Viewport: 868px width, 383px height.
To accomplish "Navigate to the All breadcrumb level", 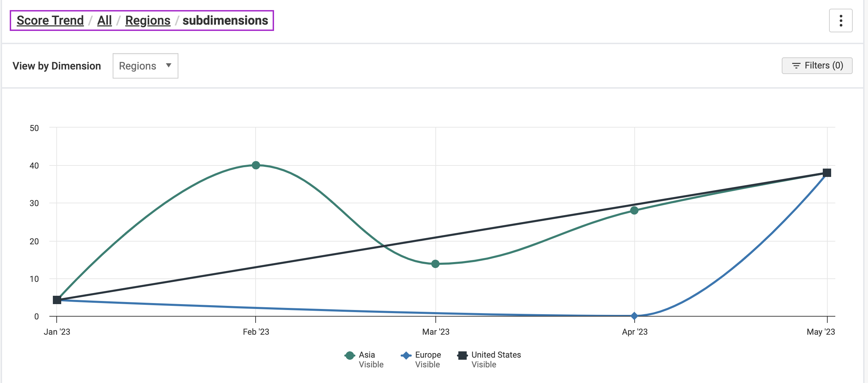I will [104, 21].
